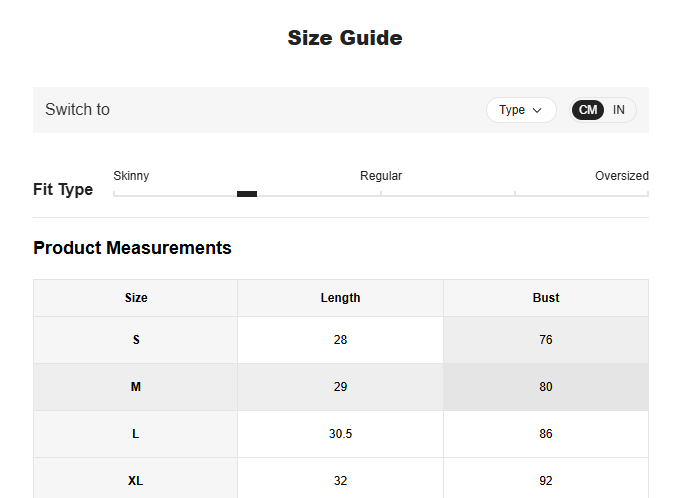
Task: Click the Fit Type slider marker
Action: (247, 194)
